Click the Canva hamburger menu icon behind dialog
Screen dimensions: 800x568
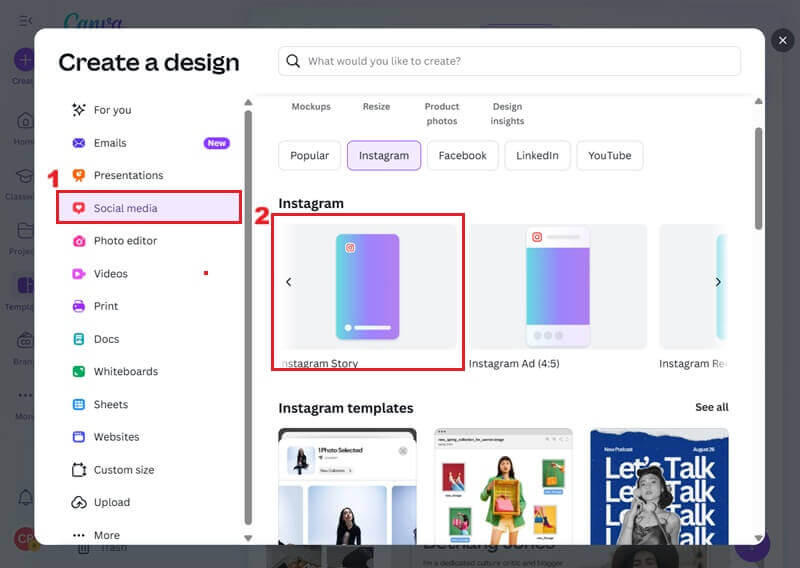[25, 20]
